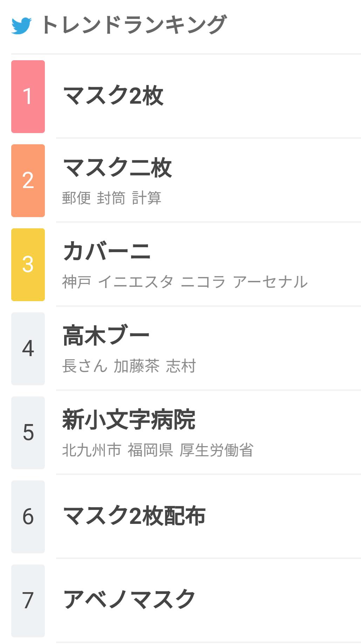Open the マスク二枚 trend
The image size is (361, 644).
(117, 168)
